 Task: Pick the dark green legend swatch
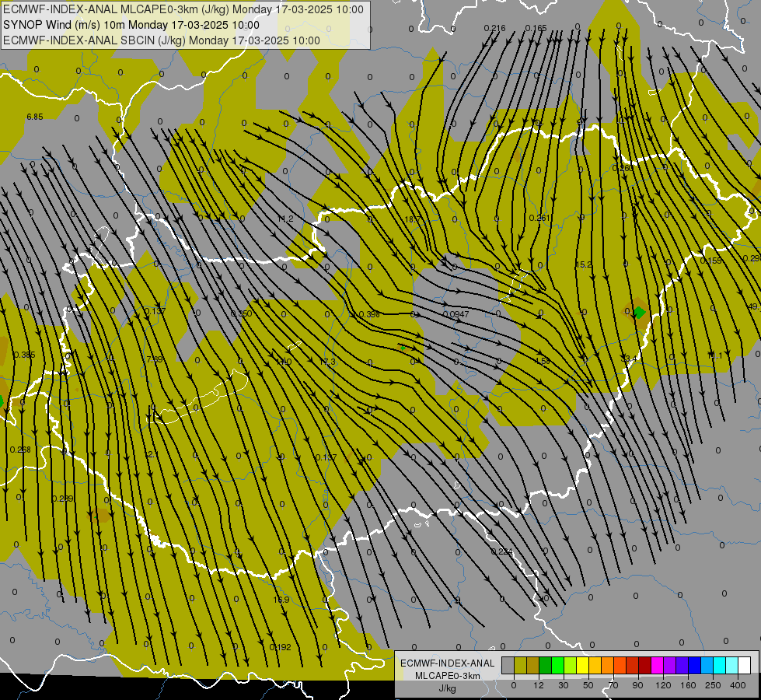click(x=546, y=665)
